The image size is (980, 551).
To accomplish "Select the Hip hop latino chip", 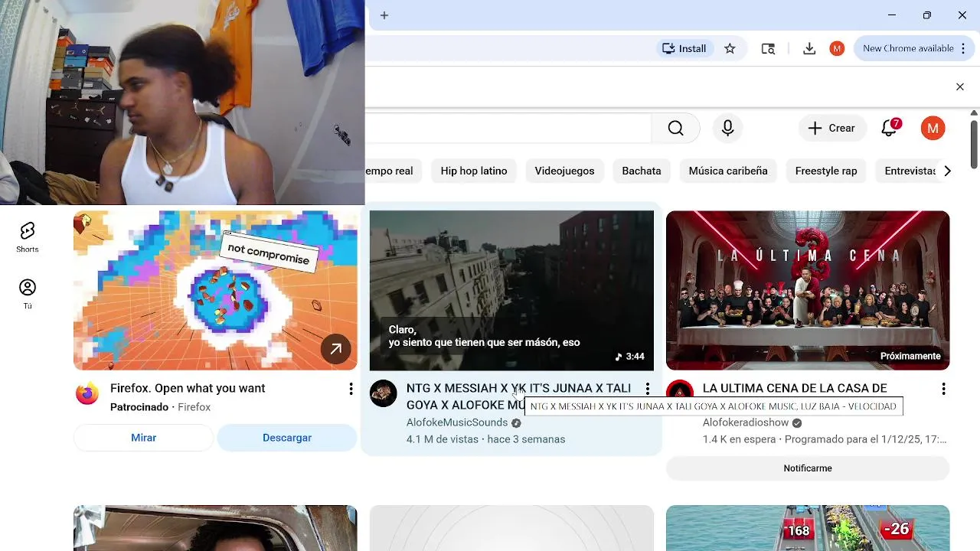I will 474,171.
